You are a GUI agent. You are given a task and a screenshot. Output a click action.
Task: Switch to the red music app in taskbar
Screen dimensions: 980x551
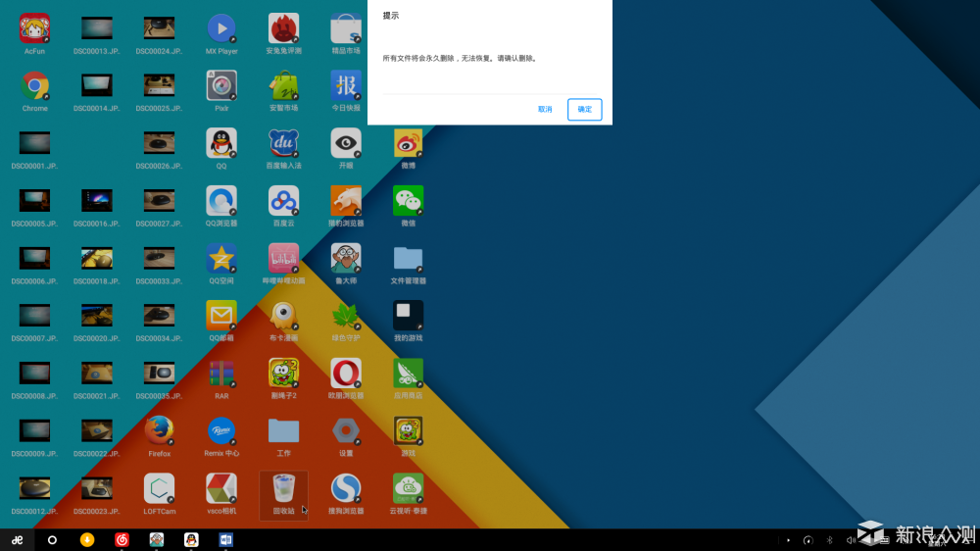pos(122,540)
